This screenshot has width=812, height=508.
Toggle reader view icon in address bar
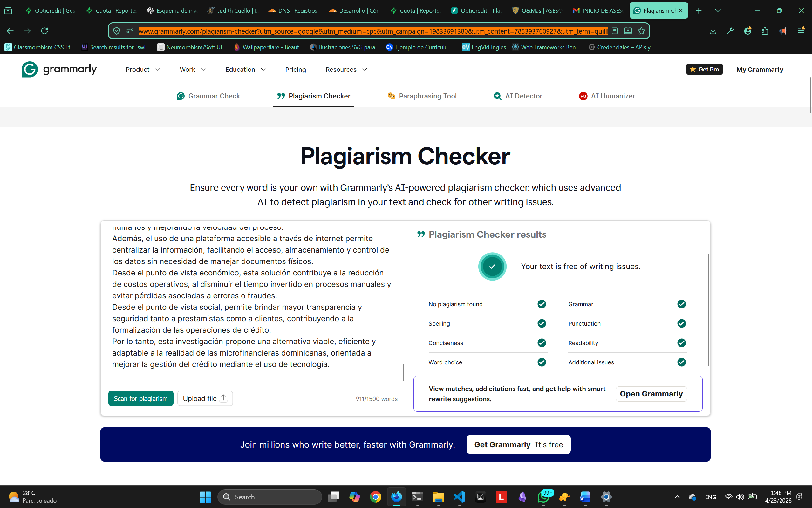(x=615, y=31)
